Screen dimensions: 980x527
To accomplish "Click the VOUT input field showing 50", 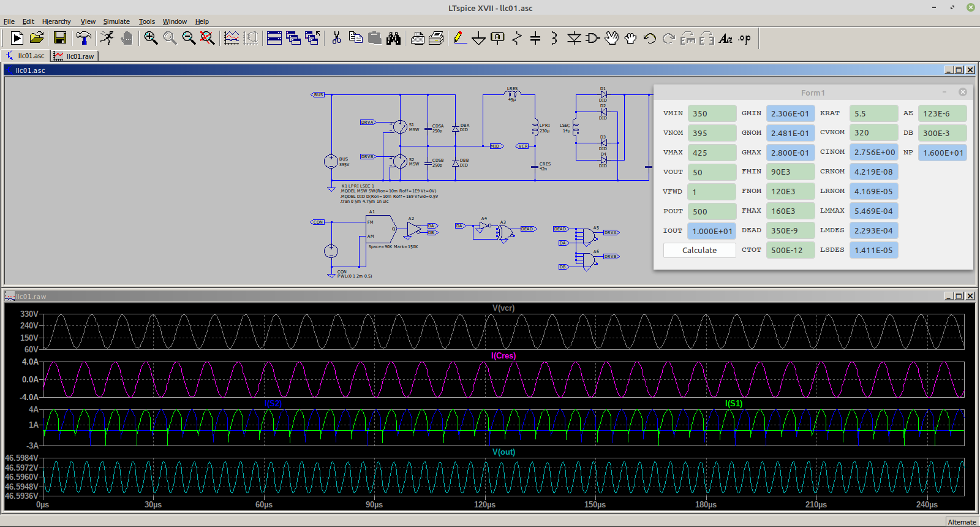I will (712, 172).
